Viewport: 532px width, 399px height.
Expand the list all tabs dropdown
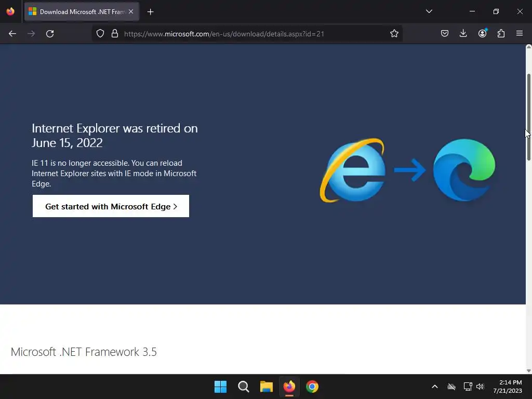(429, 11)
